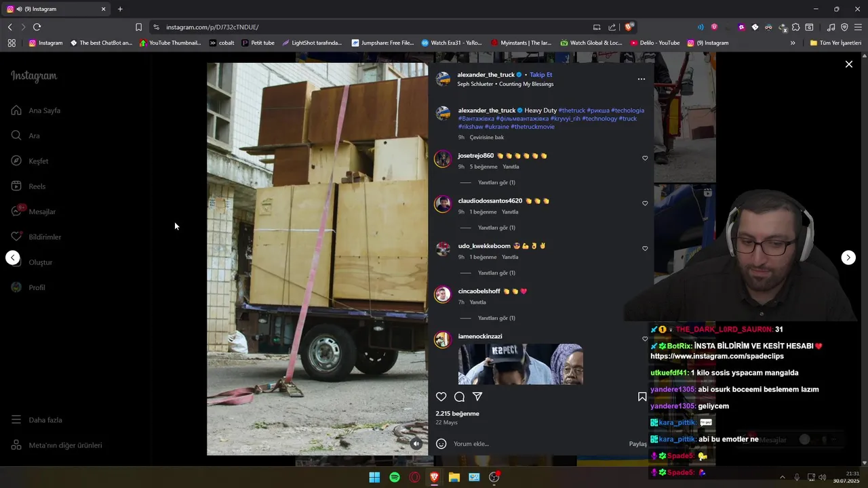Open Meta'nın diğer ürünleri
The width and height of the screenshot is (868, 488).
[x=56, y=445]
